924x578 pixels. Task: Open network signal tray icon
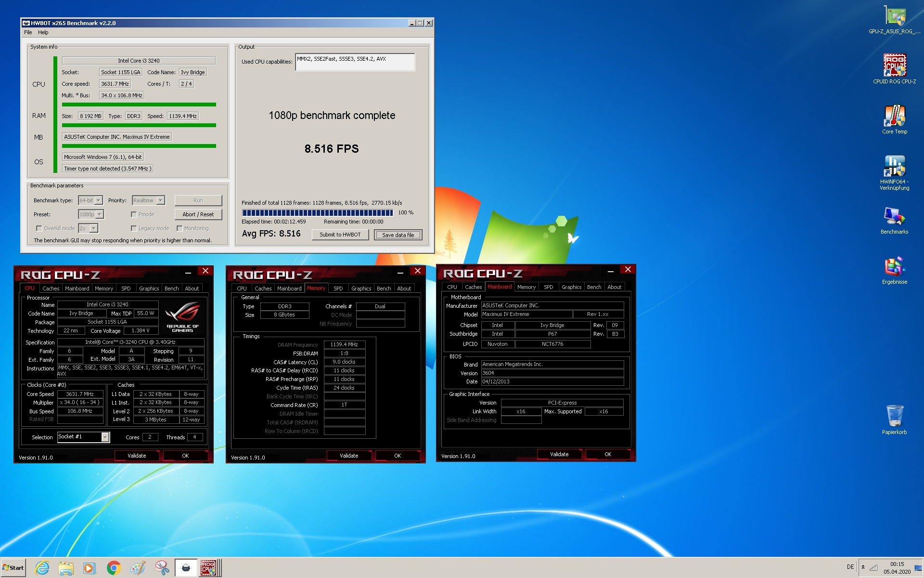[x=873, y=567]
